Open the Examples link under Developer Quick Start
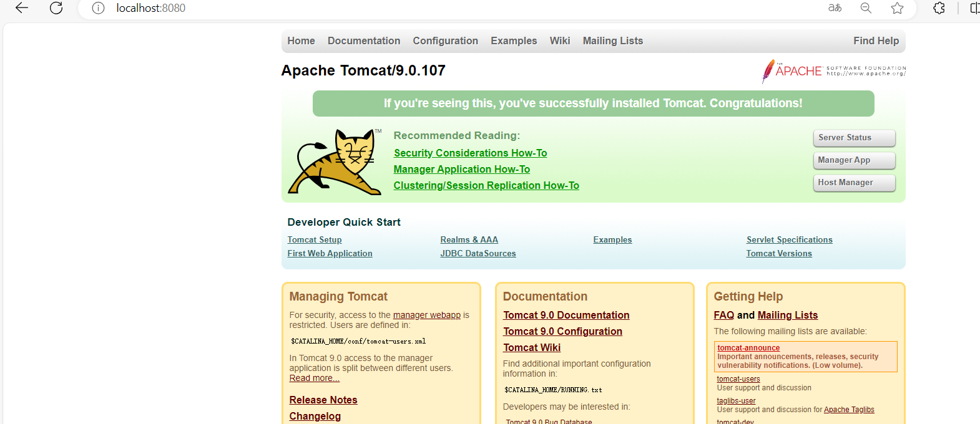The width and height of the screenshot is (980, 424). point(612,239)
